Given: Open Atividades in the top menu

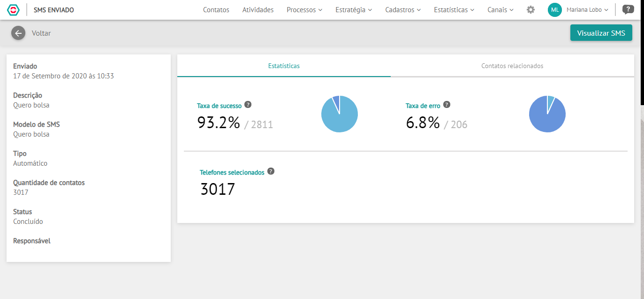Looking at the screenshot, I should pos(258,10).
